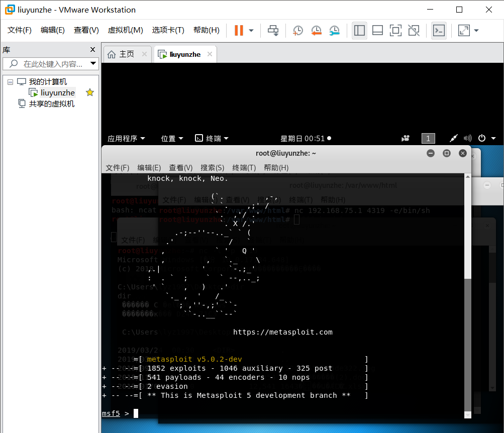Close the 库 library panel

(92, 49)
